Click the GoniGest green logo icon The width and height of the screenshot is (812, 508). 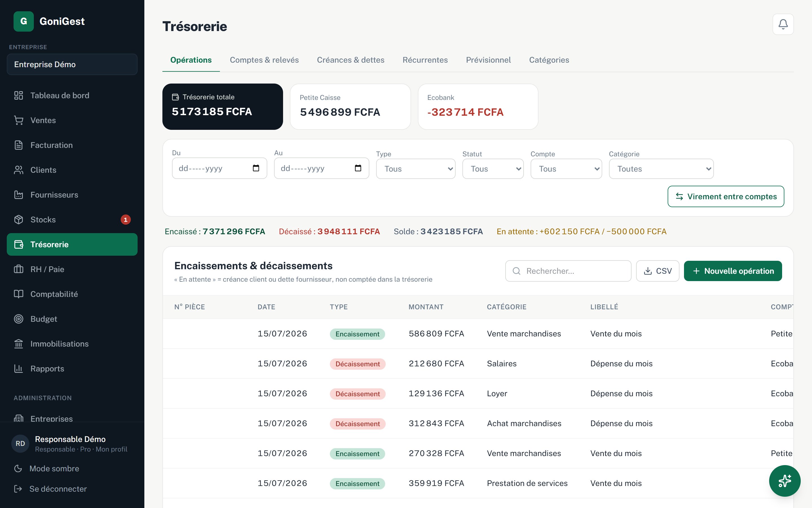[x=23, y=21]
